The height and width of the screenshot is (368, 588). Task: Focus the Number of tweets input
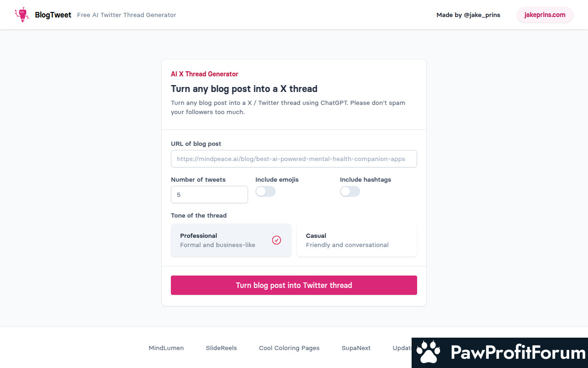(x=209, y=195)
